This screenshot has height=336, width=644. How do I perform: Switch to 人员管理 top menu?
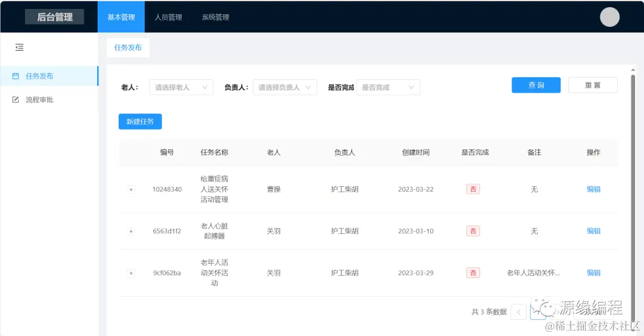168,17
